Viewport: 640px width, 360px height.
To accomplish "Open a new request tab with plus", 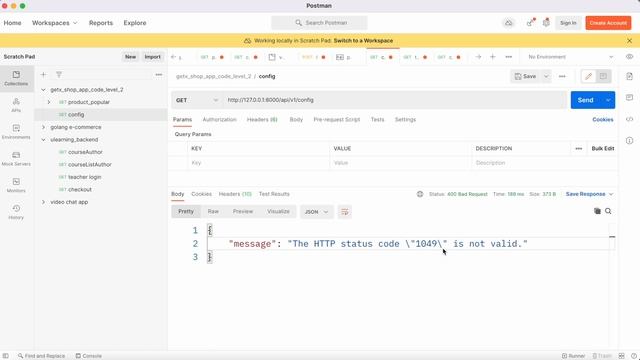I will tap(493, 57).
